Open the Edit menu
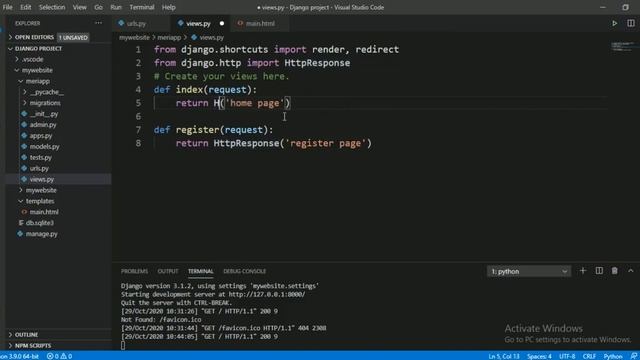640x360 pixels. coord(26,7)
